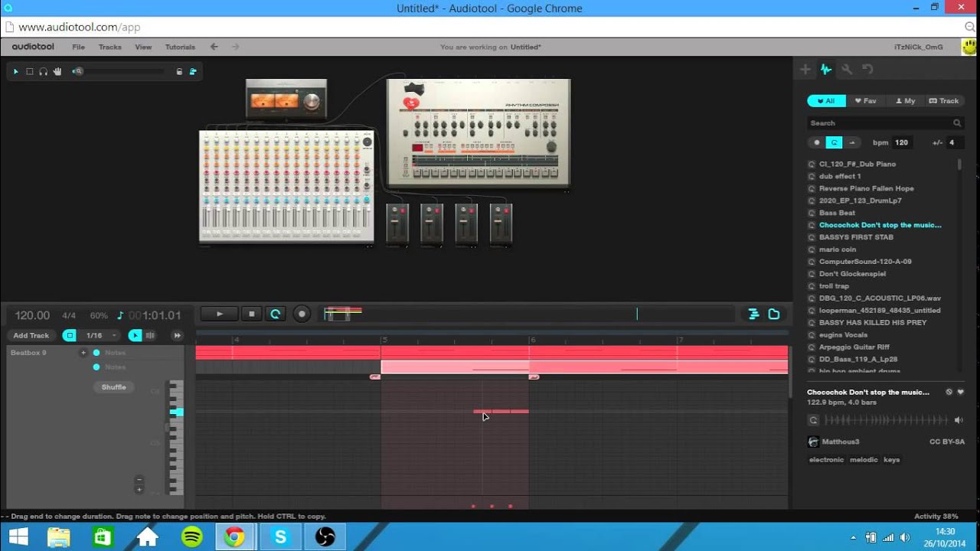Click the melodic tag
The image size is (980, 551).
(864, 460)
